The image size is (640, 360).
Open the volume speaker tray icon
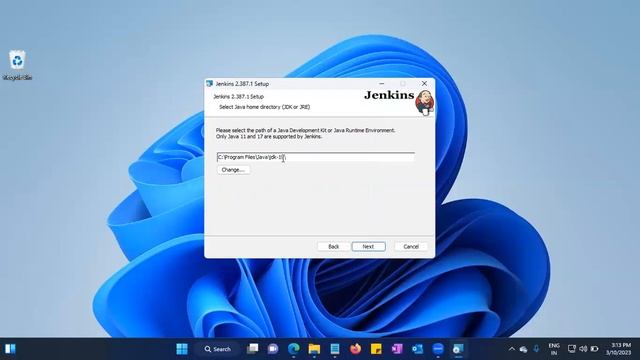click(x=583, y=349)
